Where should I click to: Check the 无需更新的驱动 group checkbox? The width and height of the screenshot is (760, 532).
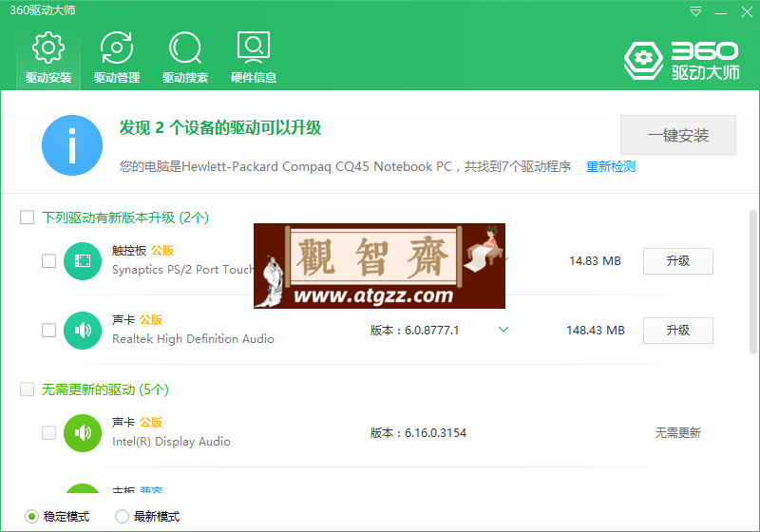click(x=28, y=389)
